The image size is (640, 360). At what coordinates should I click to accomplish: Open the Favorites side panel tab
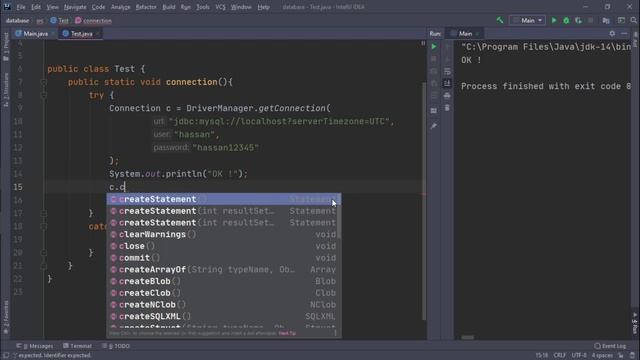(x=6, y=318)
